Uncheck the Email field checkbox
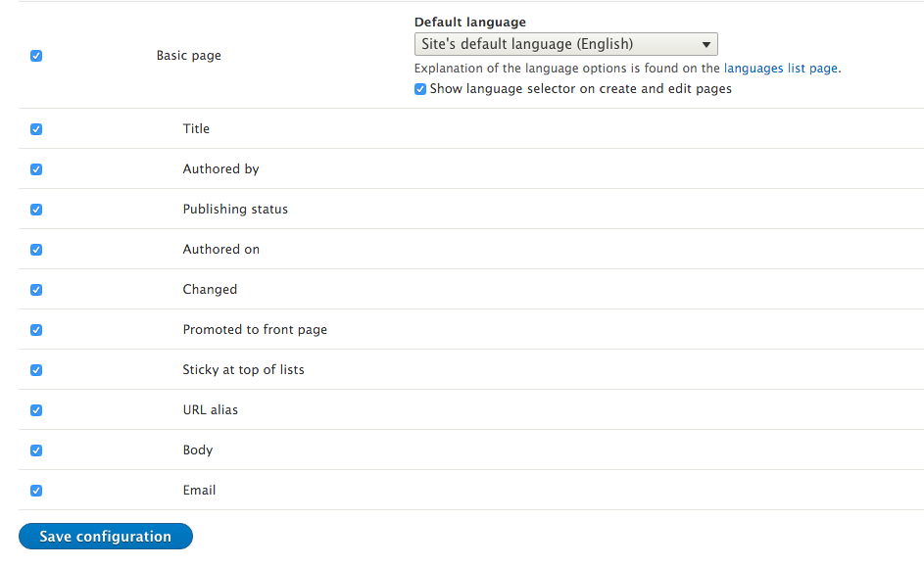 tap(36, 491)
